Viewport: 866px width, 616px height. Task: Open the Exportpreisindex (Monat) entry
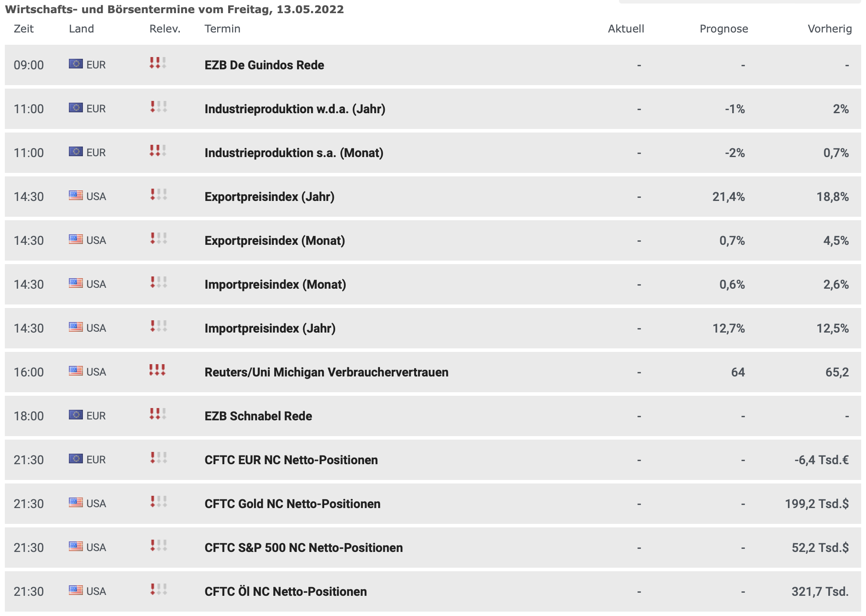coord(275,240)
